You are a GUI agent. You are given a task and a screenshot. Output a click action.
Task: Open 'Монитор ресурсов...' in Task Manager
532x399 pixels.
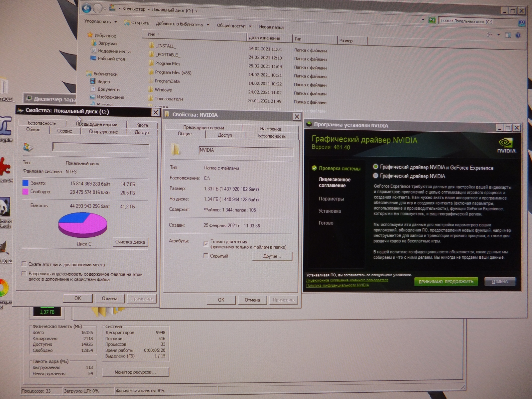[x=135, y=372]
